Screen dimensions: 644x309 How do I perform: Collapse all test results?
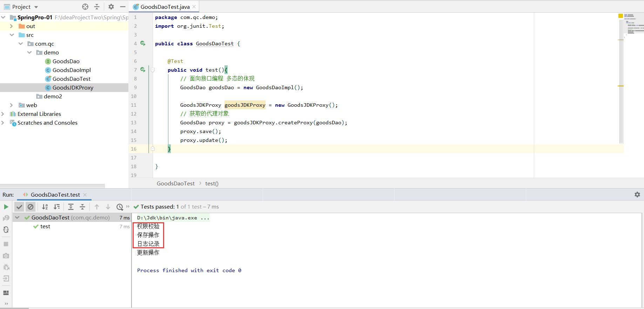click(82, 207)
